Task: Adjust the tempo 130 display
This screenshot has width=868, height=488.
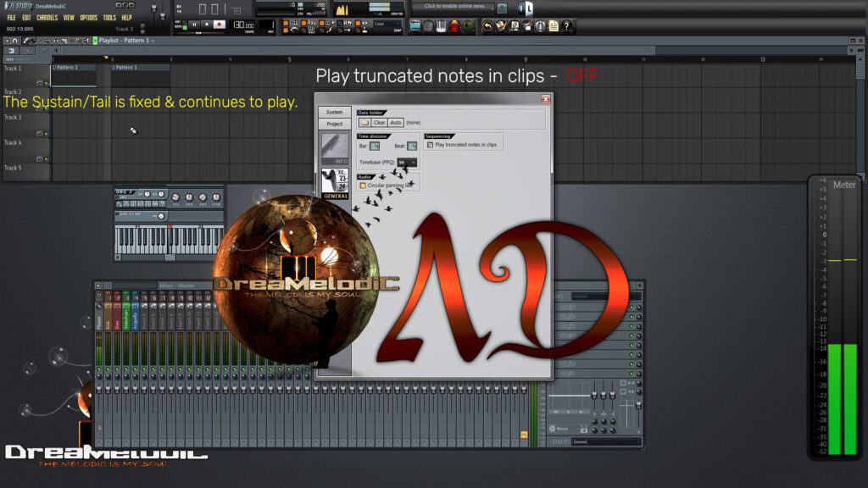Action: (x=243, y=25)
